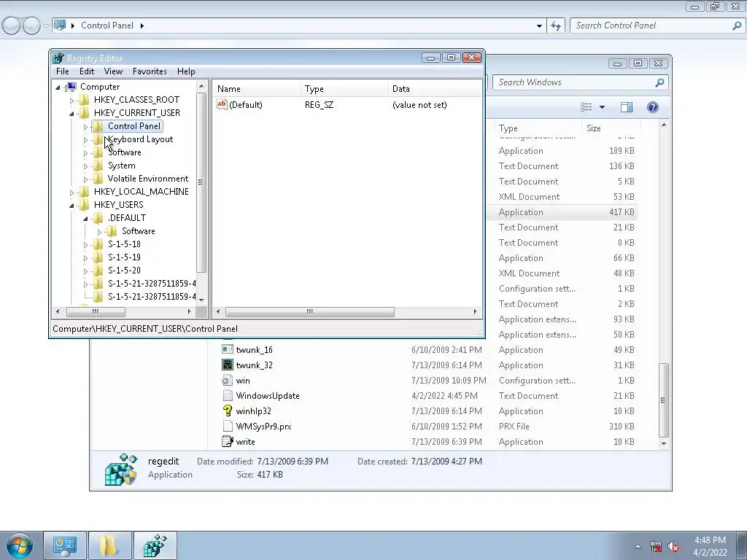Click the muted volume tray icon

pyautogui.click(x=674, y=546)
